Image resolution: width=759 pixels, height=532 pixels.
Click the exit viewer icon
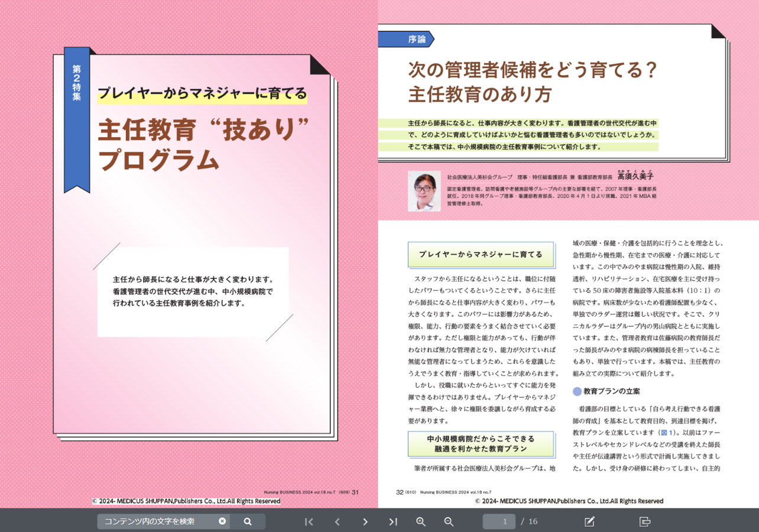tap(645, 522)
